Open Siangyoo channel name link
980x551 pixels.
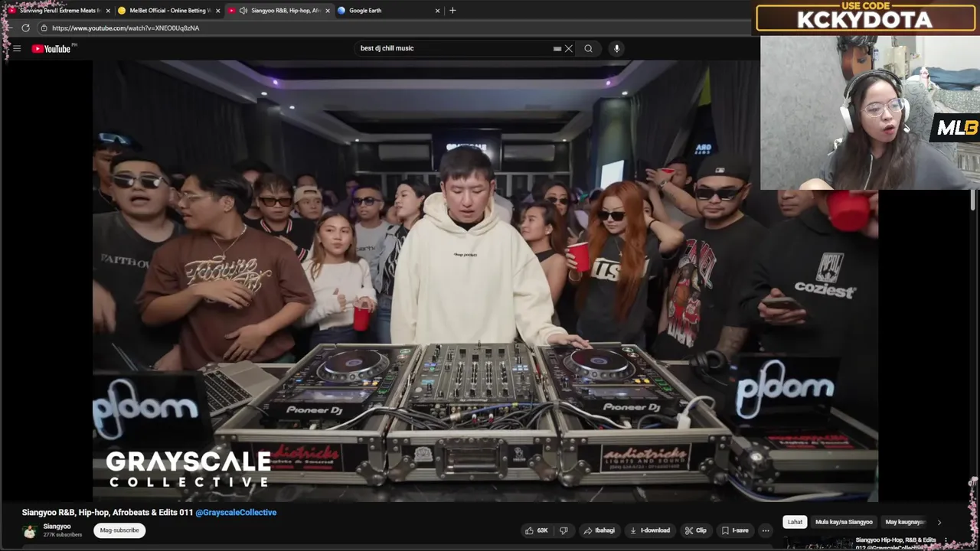tap(57, 527)
